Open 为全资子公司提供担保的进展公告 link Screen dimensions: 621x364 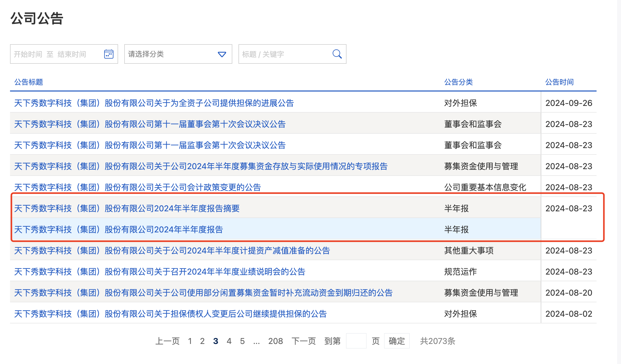coord(154,103)
